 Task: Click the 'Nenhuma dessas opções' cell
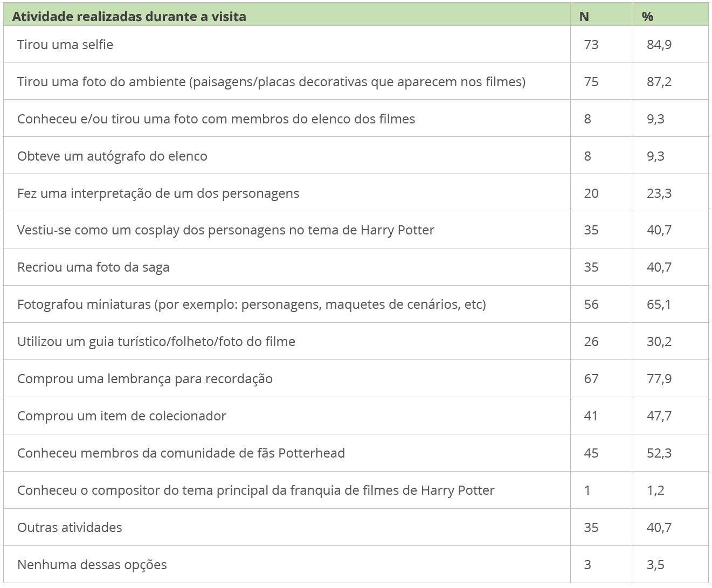point(92,565)
